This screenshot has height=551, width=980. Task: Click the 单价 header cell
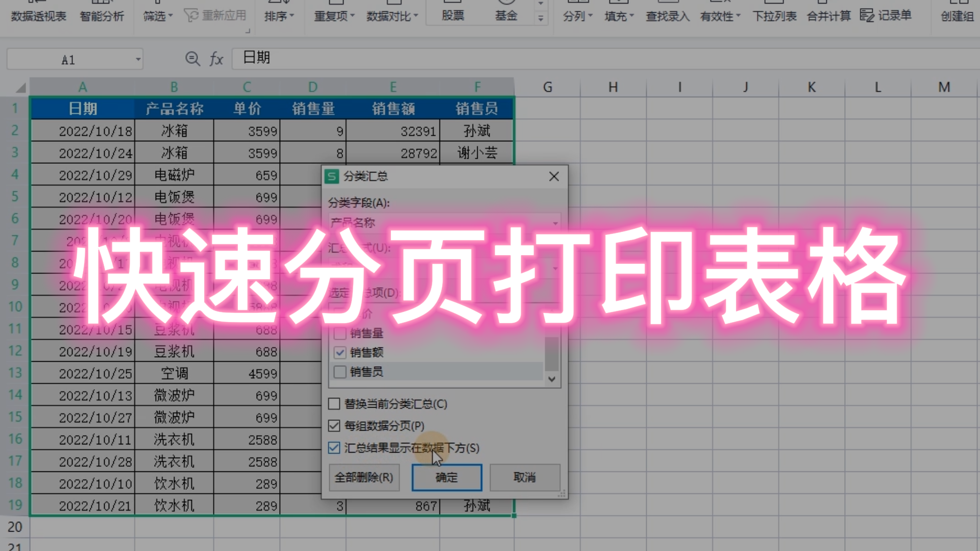tap(247, 109)
